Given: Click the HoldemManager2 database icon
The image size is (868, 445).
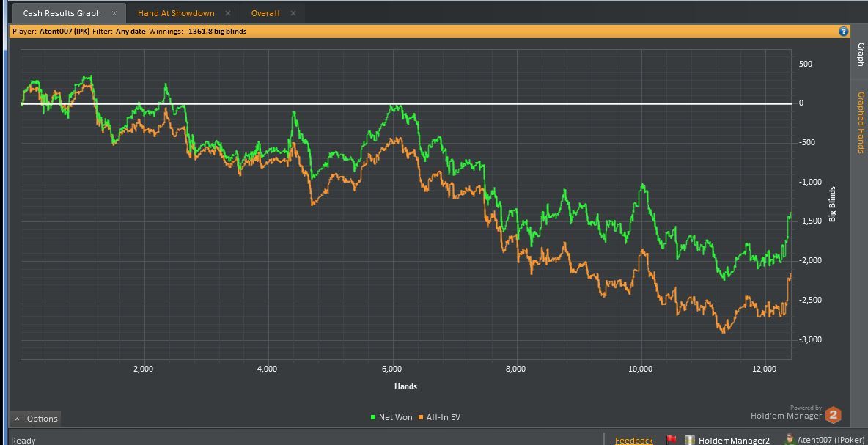Looking at the screenshot, I should (x=690, y=440).
